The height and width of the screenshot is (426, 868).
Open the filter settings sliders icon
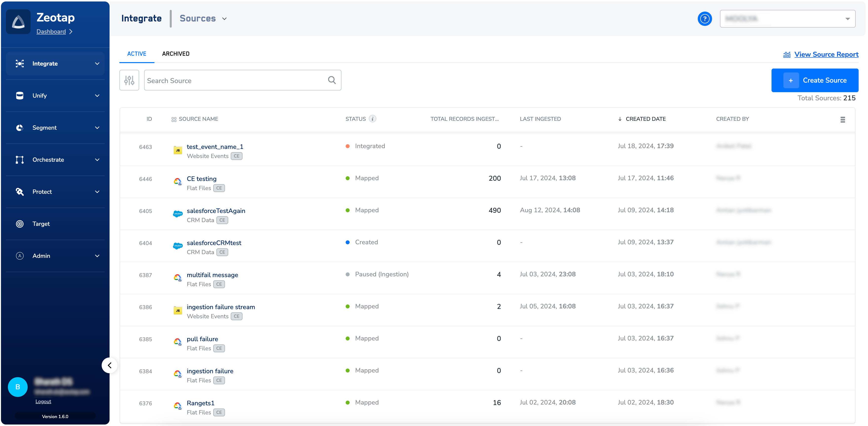129,80
